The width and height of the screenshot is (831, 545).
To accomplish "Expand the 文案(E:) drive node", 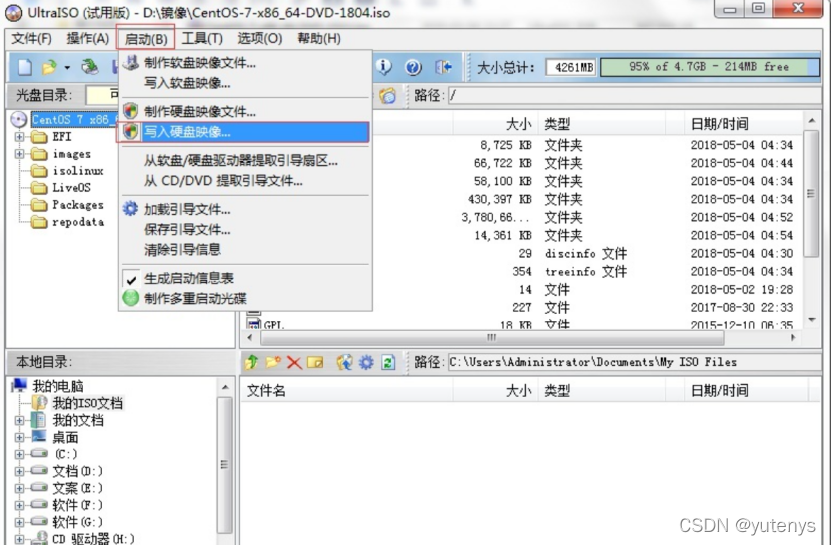I will (x=20, y=488).
